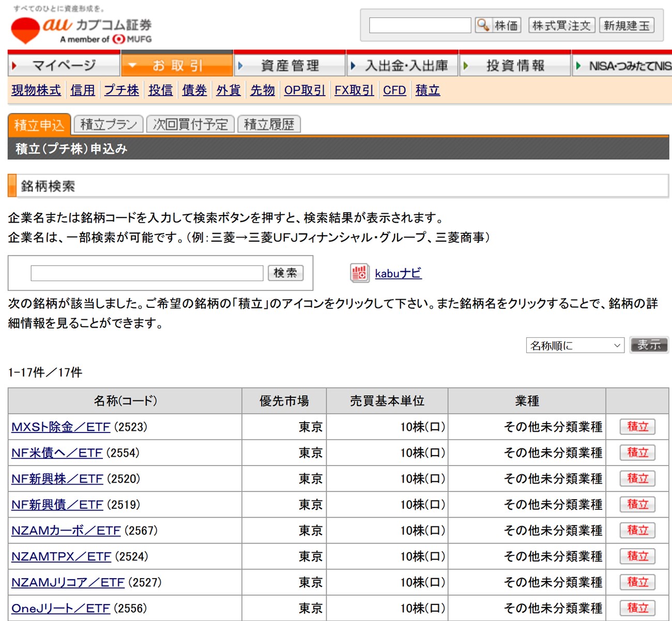672x621 pixels.
Task: Click 積立 button for NZAMカーボ／ETF
Action: point(637,530)
